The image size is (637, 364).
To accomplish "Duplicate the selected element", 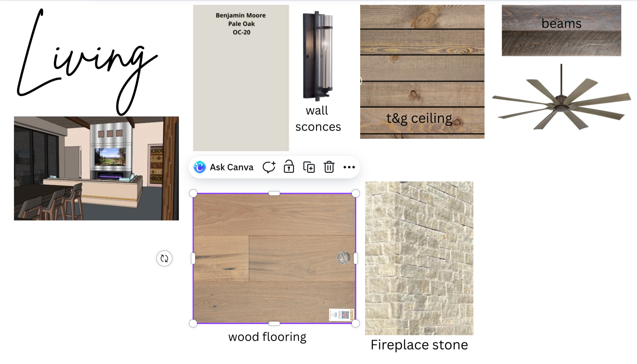I will click(x=309, y=167).
